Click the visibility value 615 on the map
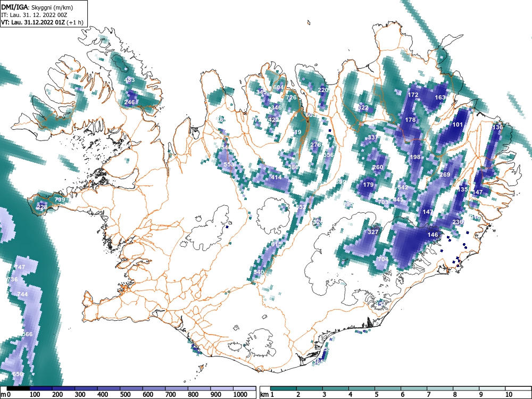The height and width of the screenshot is (399, 532). click(276, 244)
